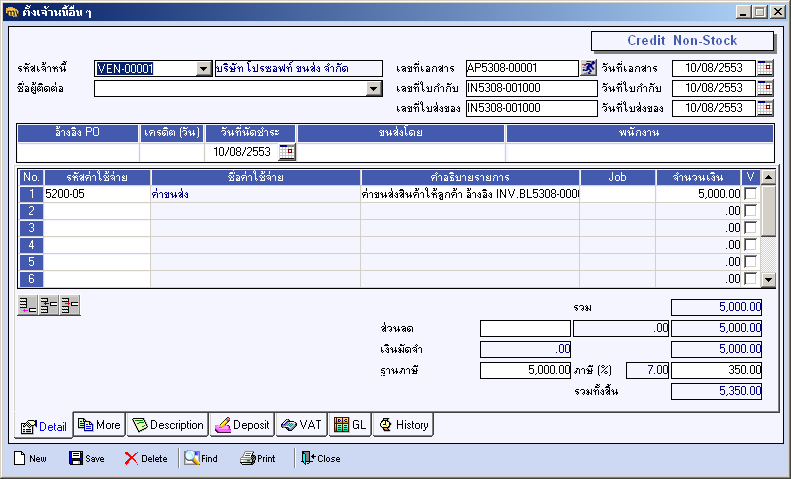The height and width of the screenshot is (479, 791).
Task: Click the Credit Non-Stock button
Action: pyautogui.click(x=682, y=41)
